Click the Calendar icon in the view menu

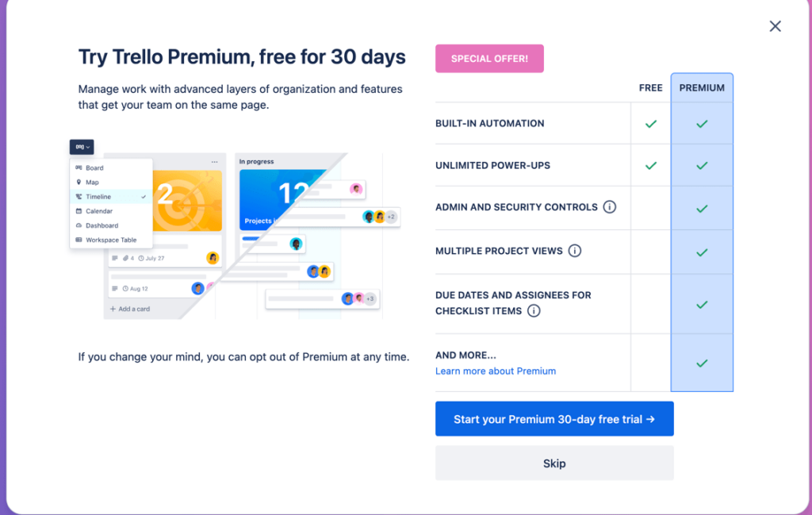click(x=79, y=211)
